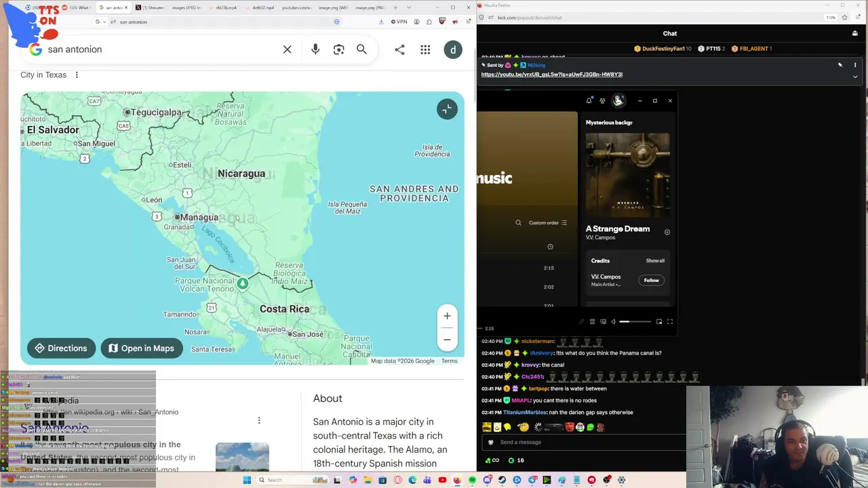Collapse the pinned message chevron
The width and height of the screenshot is (868, 488).
(x=855, y=77)
